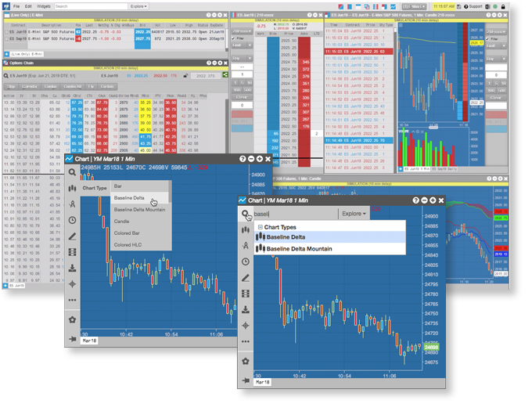Image resolution: width=532 pixels, height=411 pixels.
Task: Open the Explore dropdown in the top toolbar
Action: tap(137, 6)
